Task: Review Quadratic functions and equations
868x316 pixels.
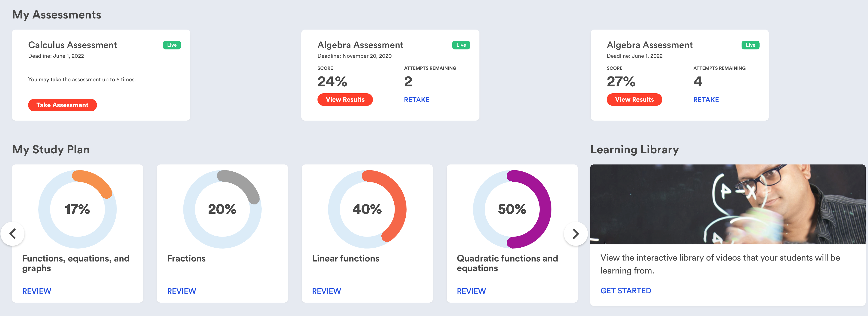Action: [x=471, y=291]
